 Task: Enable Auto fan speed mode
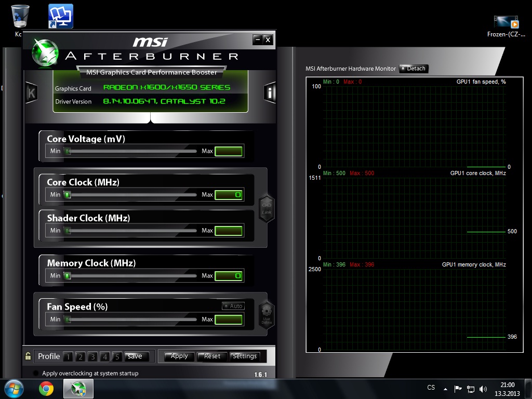coord(233,306)
